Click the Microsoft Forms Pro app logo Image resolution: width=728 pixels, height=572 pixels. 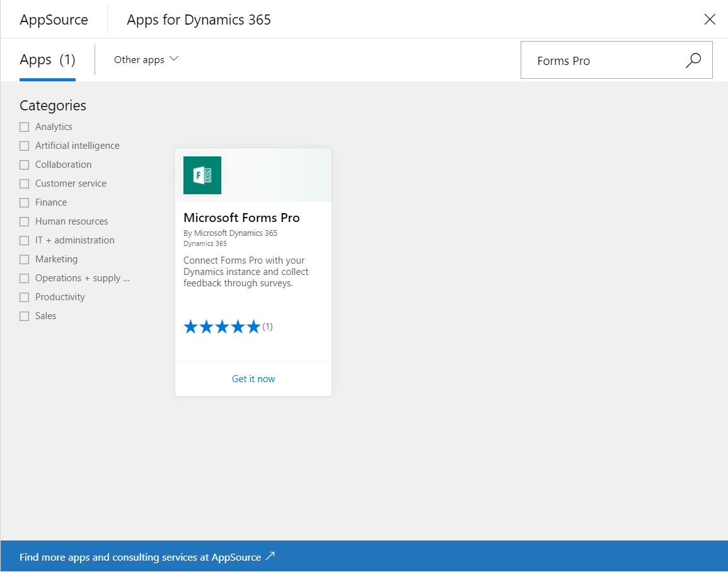point(202,175)
